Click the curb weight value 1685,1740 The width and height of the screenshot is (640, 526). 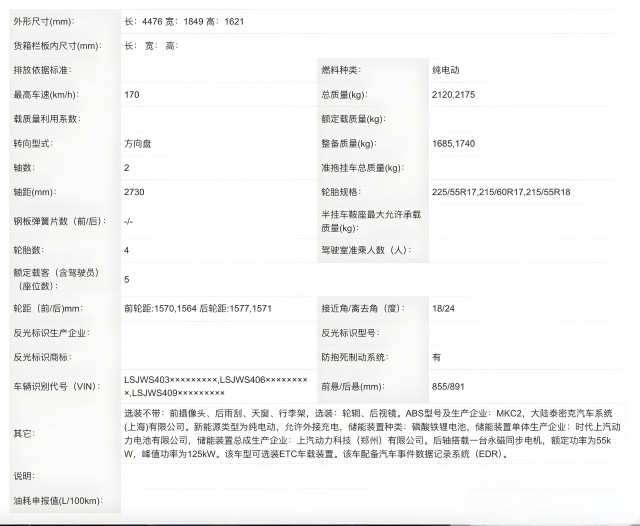(453, 144)
